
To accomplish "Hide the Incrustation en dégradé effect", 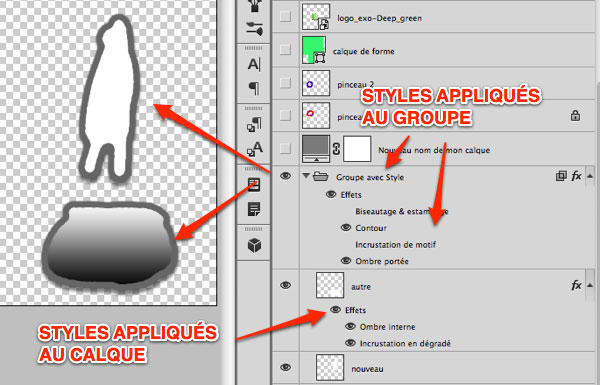I will 350,343.
